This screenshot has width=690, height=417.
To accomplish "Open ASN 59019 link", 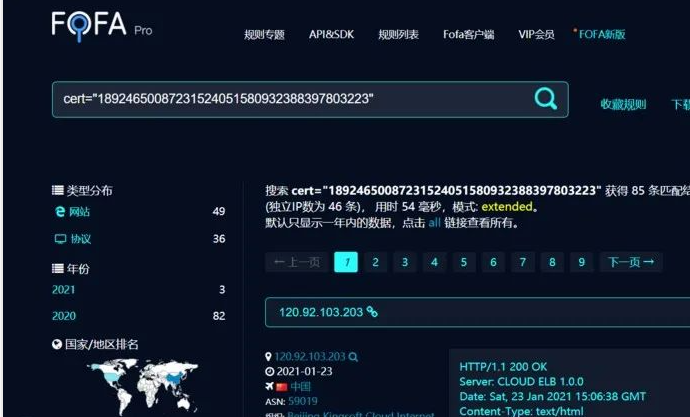I will point(303,401).
